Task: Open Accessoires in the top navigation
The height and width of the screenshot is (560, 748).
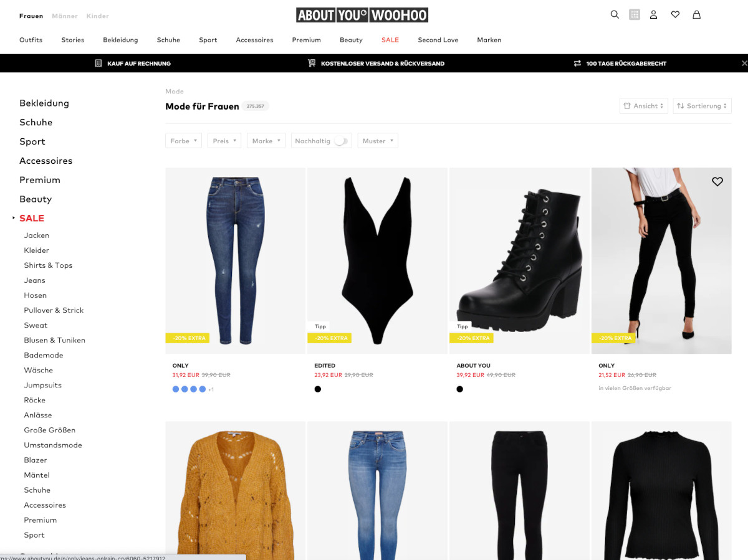Action: (254, 40)
